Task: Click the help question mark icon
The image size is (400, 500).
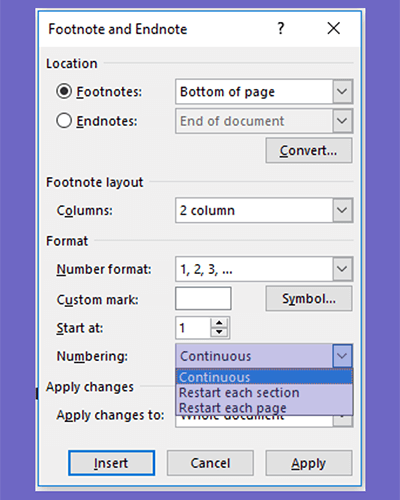Action: tap(281, 29)
